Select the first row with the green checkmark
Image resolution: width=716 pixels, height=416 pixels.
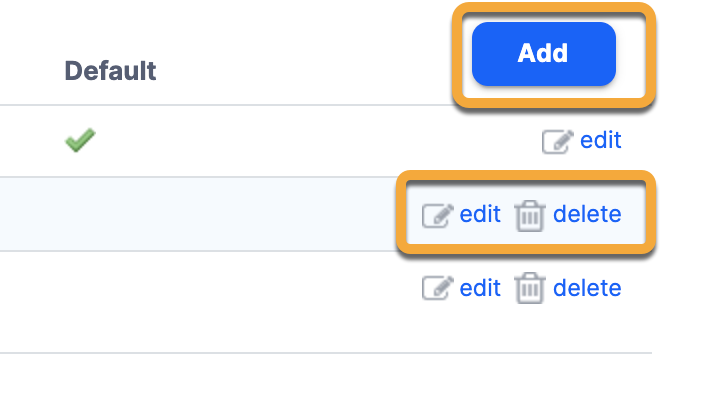pyautogui.click(x=300, y=142)
